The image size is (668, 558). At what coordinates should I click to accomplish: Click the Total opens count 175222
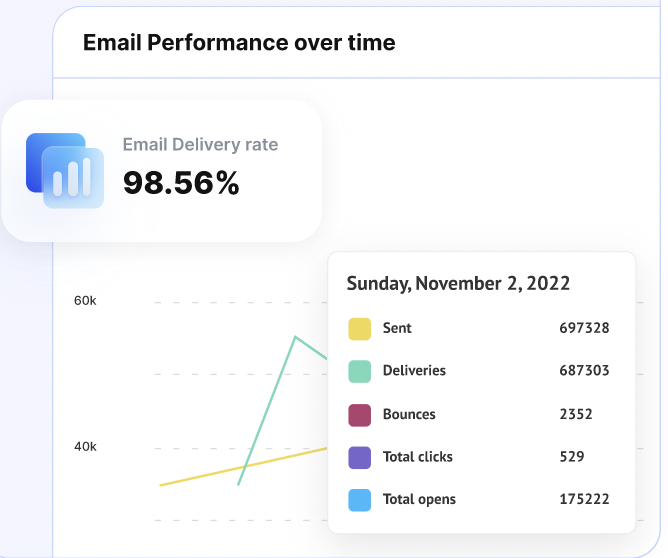[x=584, y=500]
